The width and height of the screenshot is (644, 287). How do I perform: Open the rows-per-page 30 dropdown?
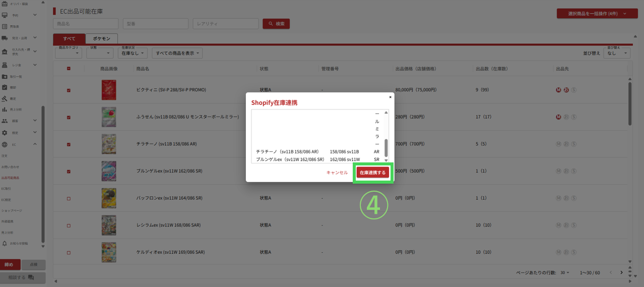565,273
